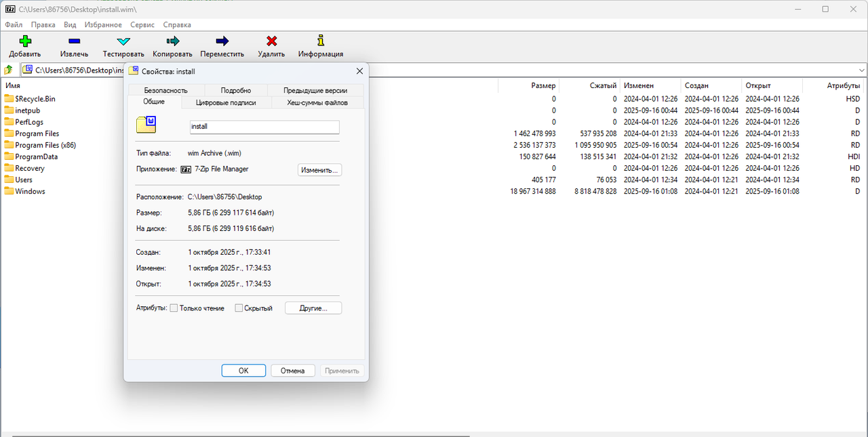Open the Вид menu
This screenshot has height=437, width=868.
tap(70, 24)
